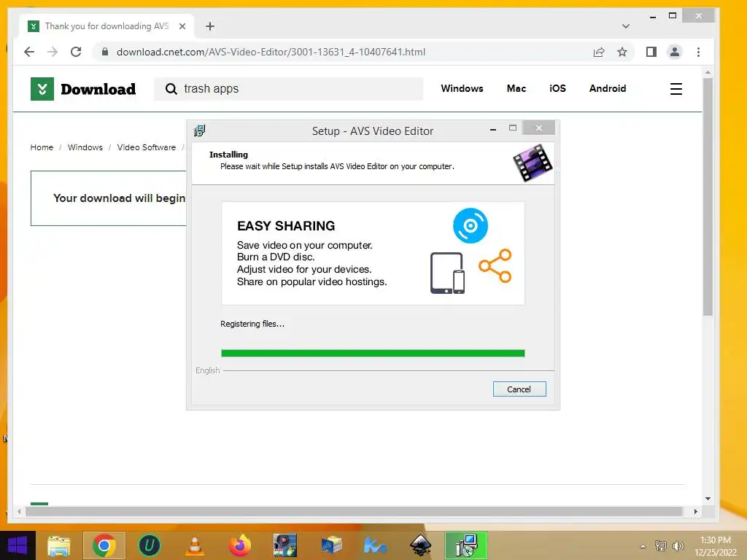Viewport: 747px width, 560px height.
Task: Switch to the setup installer taskbar icon
Action: point(466,545)
